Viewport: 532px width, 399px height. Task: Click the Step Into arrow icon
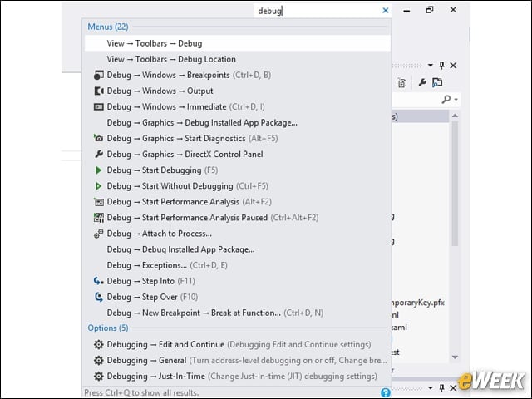tap(98, 281)
